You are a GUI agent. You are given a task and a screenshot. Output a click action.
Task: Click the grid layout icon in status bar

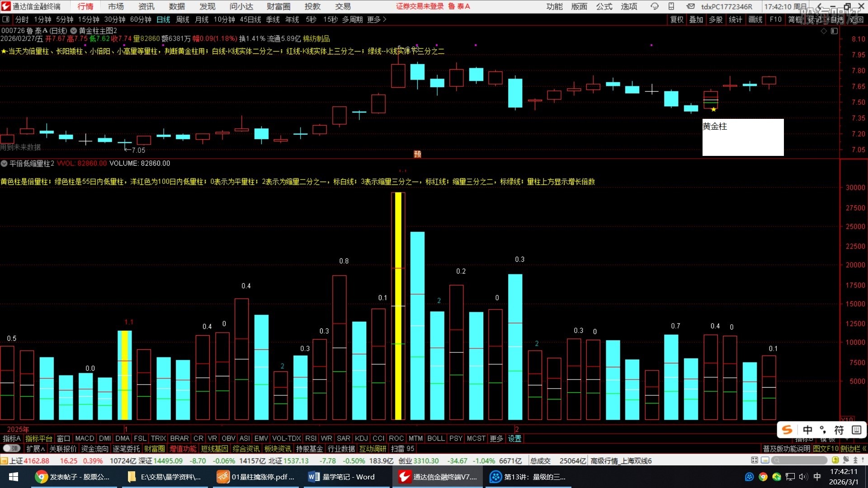click(754, 460)
